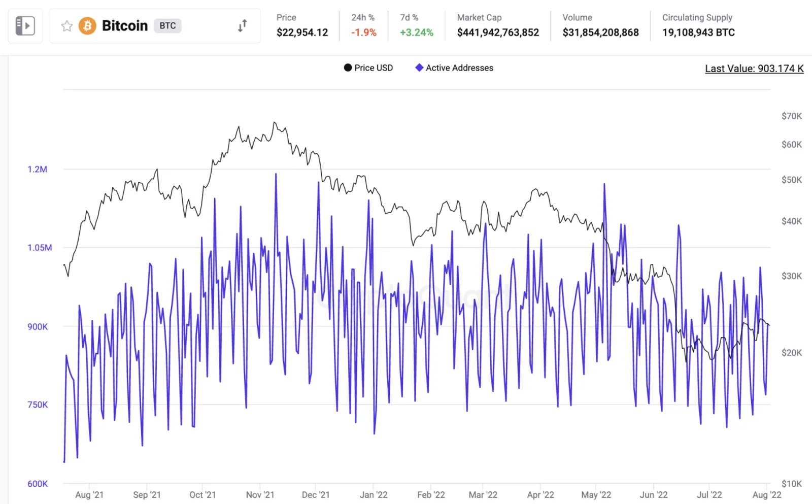Click the Feb '22 date label
The image size is (812, 504).
(431, 495)
